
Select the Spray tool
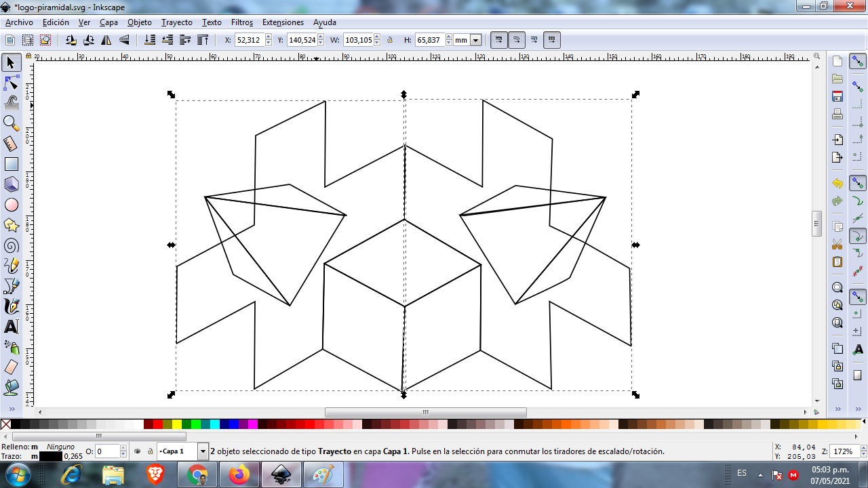pyautogui.click(x=11, y=347)
